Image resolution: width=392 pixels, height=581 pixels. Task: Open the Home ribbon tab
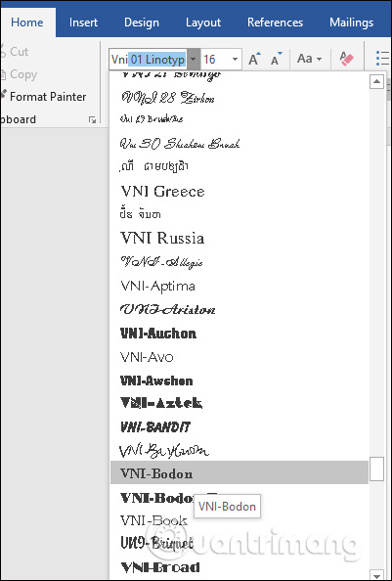tap(27, 22)
